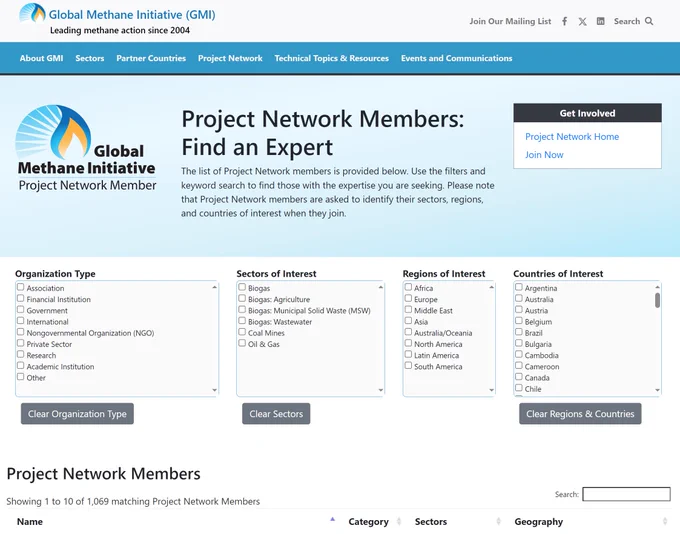Open the Sectors menu
The width and height of the screenshot is (680, 534).
(90, 58)
